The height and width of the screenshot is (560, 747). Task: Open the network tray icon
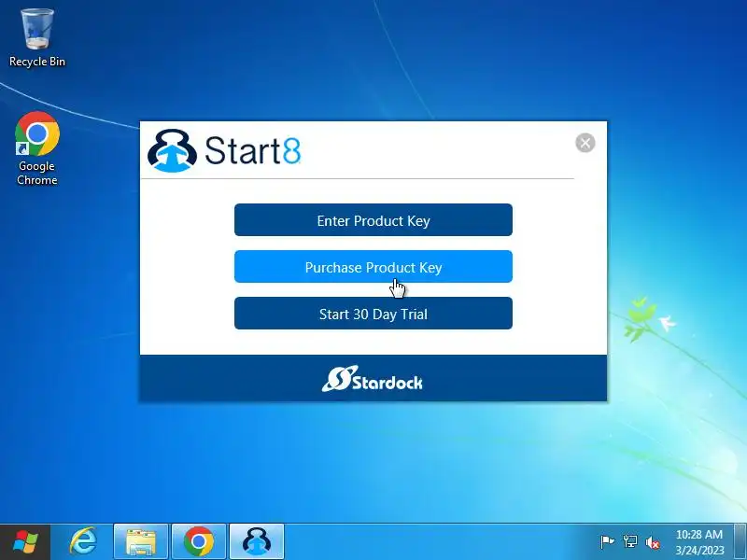[629, 542]
